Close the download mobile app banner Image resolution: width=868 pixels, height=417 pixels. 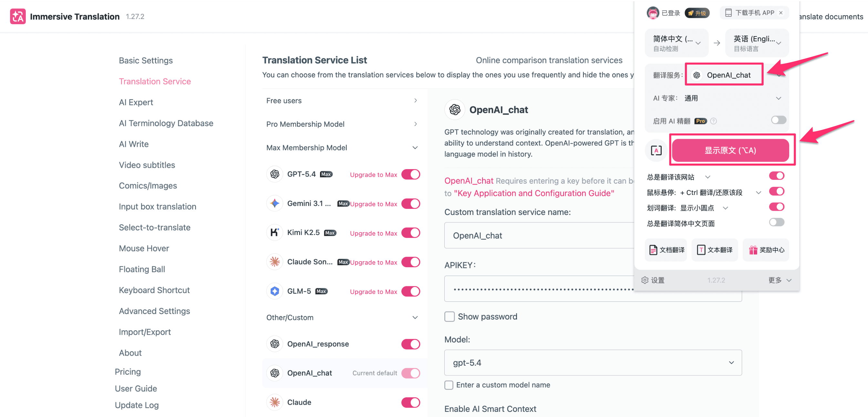(781, 13)
